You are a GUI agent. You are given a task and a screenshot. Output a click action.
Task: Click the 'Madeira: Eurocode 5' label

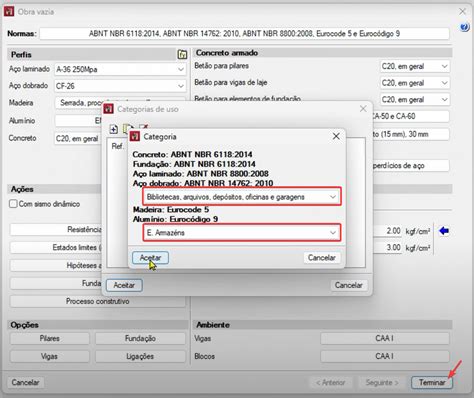(x=171, y=210)
